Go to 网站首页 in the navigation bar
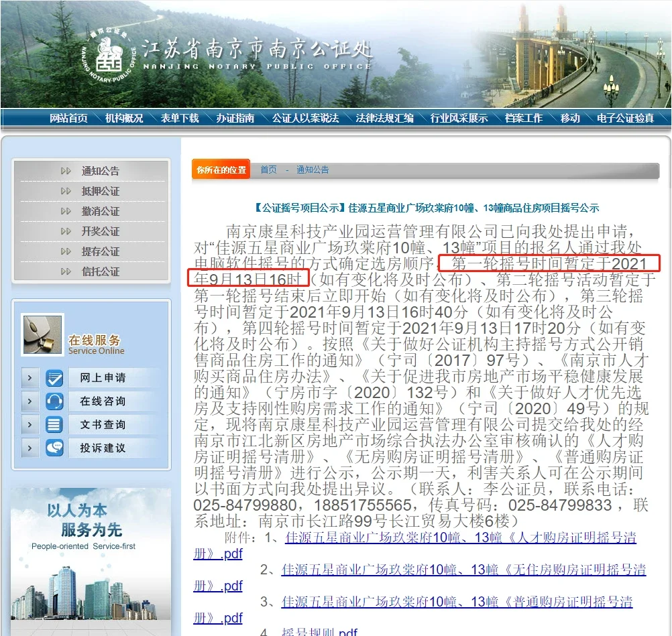Viewport: 672px width, 636px height. click(68, 118)
